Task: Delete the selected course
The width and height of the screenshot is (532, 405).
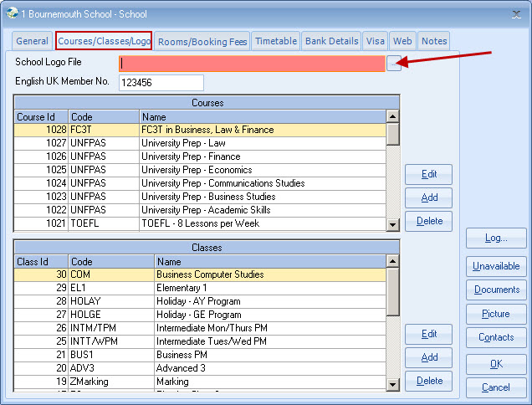Action: tap(428, 221)
